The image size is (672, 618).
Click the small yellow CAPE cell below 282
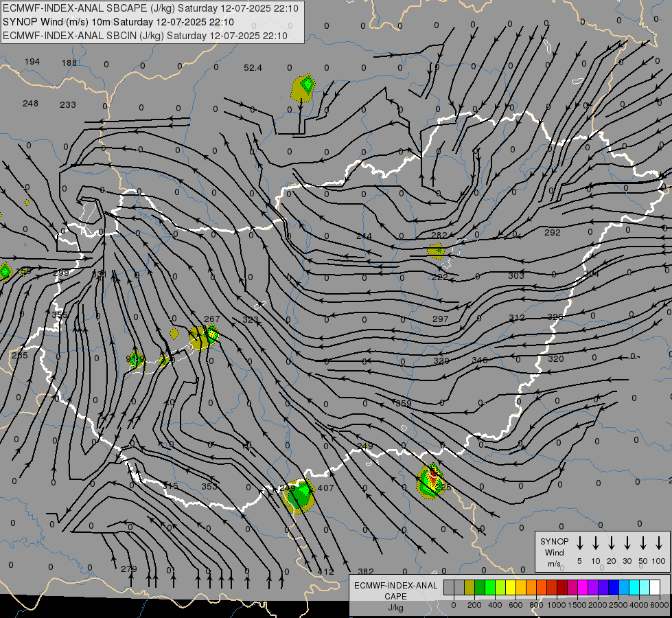tap(437, 251)
